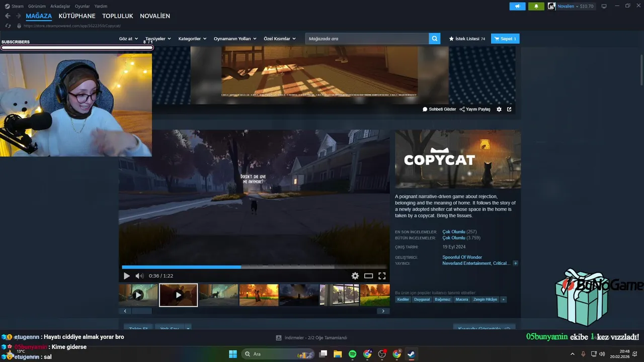The height and width of the screenshot is (362, 644).
Task: Select the Bağımsız tag
Action: (443, 299)
